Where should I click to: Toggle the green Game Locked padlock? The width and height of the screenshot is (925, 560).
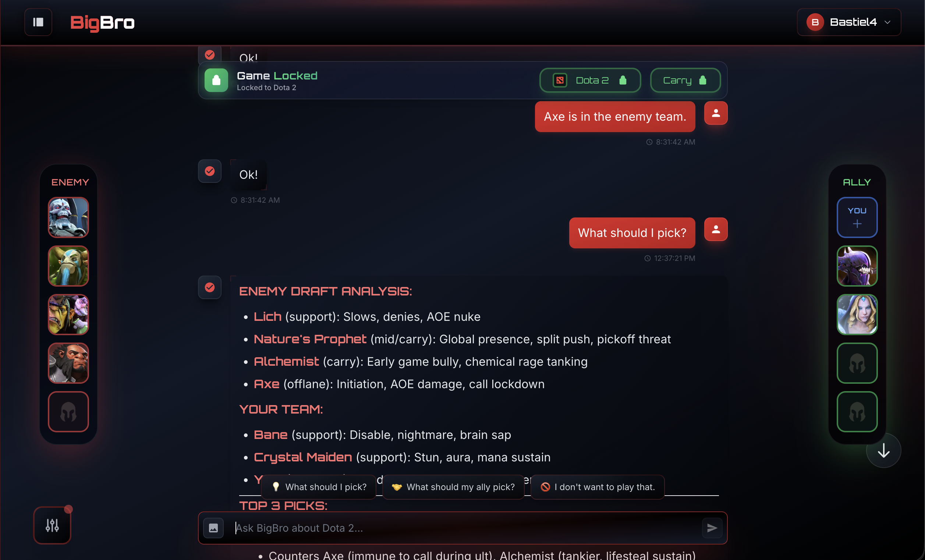216,80
